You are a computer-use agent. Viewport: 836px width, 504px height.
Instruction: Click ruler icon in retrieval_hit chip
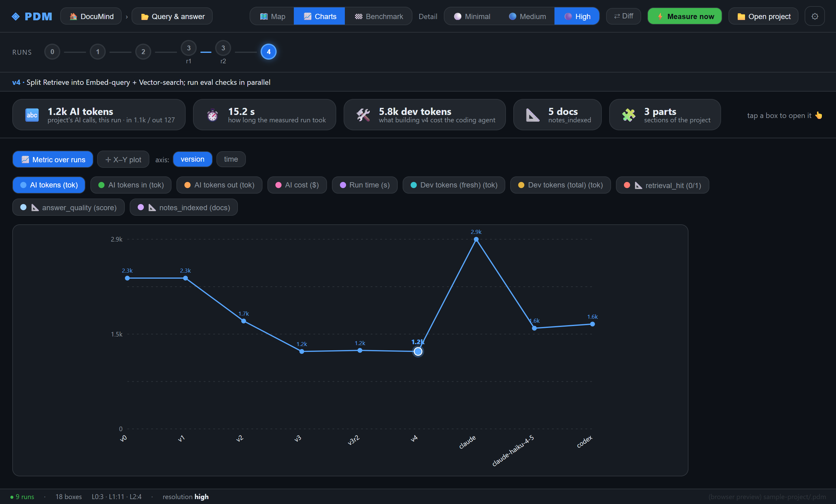tap(639, 186)
